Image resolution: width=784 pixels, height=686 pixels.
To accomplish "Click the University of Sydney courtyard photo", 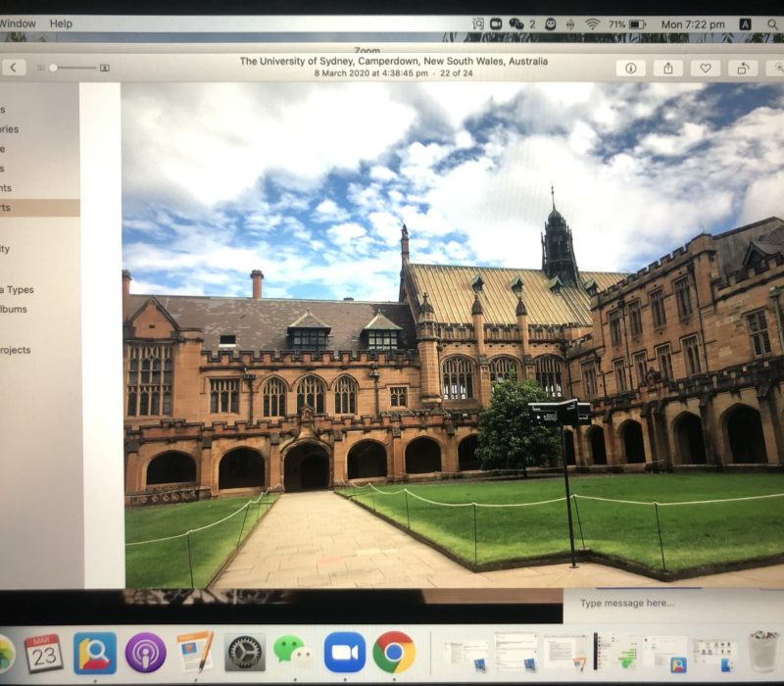I will tap(454, 335).
